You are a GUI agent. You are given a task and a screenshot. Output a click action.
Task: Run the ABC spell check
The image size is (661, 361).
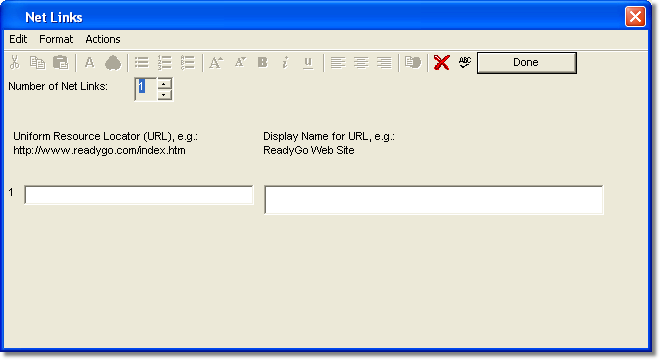pos(465,62)
